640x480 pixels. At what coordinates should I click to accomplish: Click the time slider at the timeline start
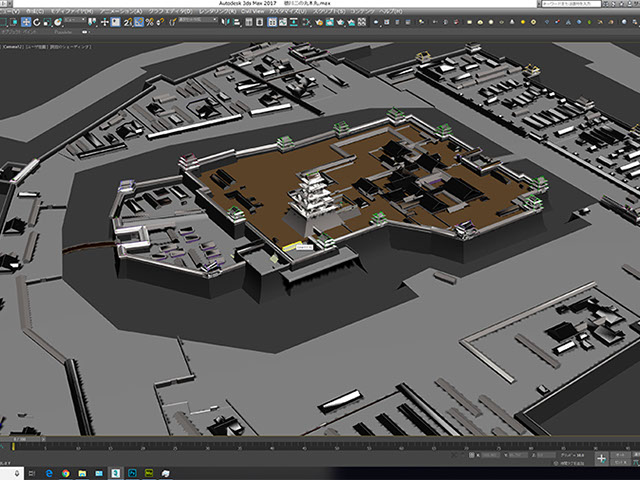[x=18, y=440]
